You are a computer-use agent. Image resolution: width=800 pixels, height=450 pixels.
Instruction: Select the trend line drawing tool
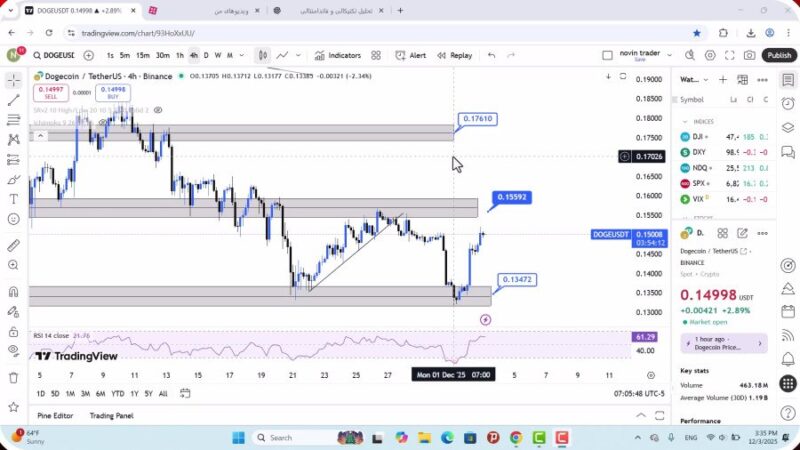[13, 100]
